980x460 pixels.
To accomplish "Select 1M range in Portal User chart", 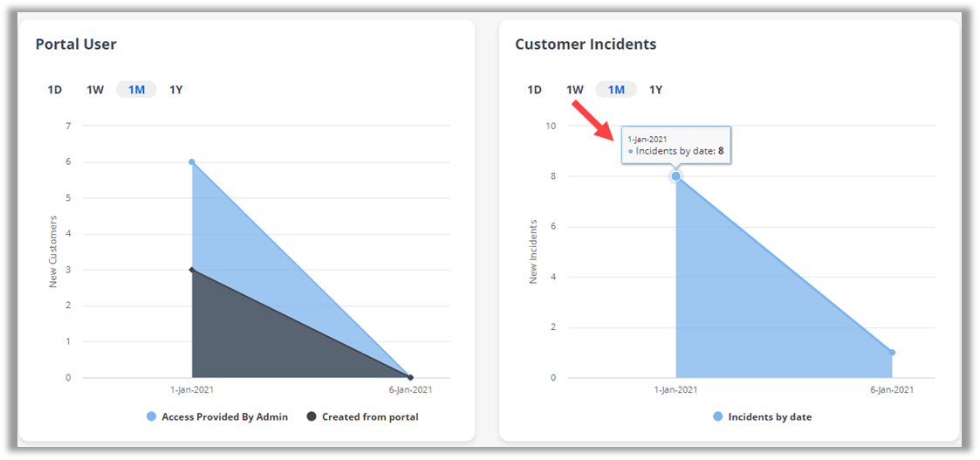I will click(136, 90).
